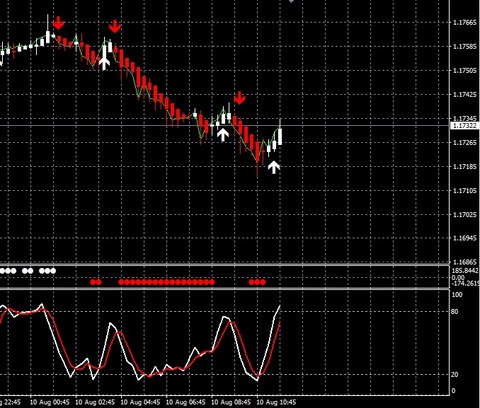Select price level 1.17185 on axis
This screenshot has width=480, height=408.
[x=465, y=166]
